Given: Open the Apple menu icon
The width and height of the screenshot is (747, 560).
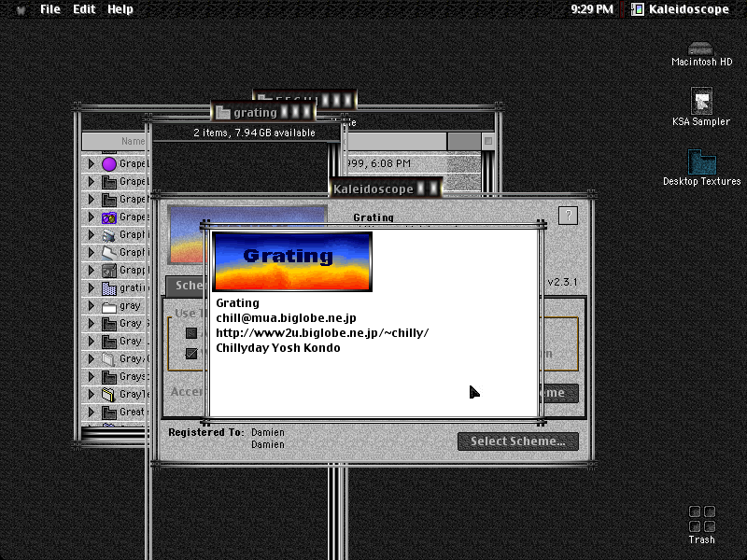Looking at the screenshot, I should coord(21,9).
